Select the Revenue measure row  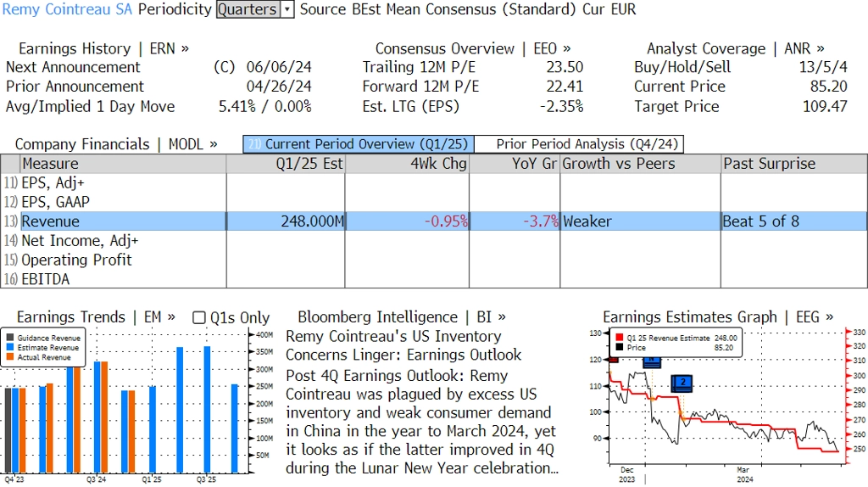434,221
